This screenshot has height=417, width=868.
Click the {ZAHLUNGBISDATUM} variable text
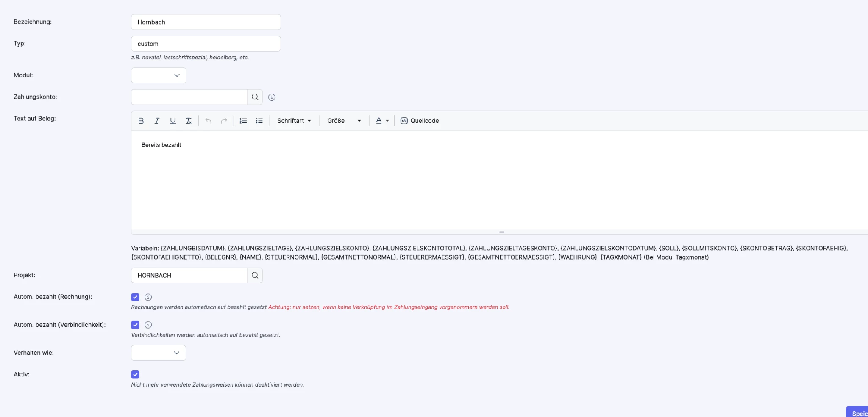coord(193,248)
